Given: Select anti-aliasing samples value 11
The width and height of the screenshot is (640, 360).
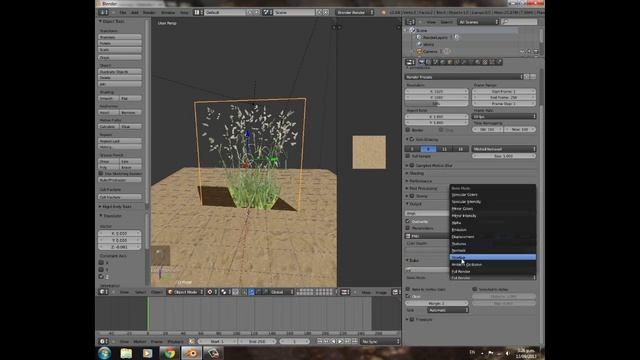Looking at the screenshot, I should (x=444, y=149).
